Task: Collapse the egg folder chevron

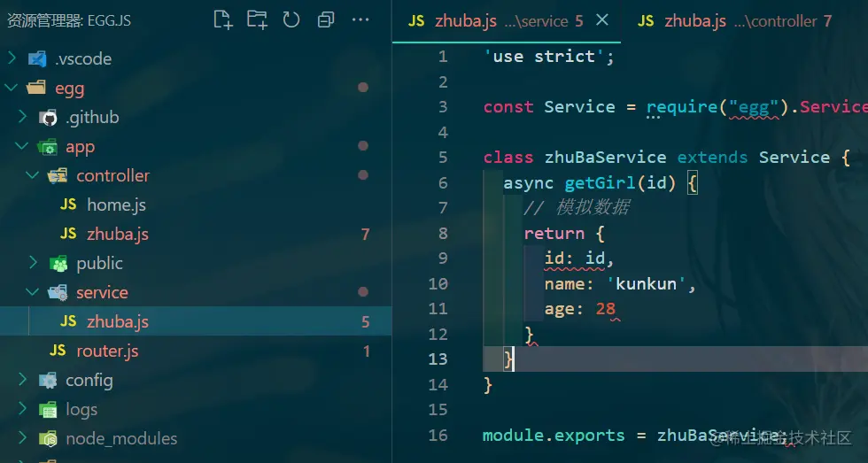Action: click(12, 88)
